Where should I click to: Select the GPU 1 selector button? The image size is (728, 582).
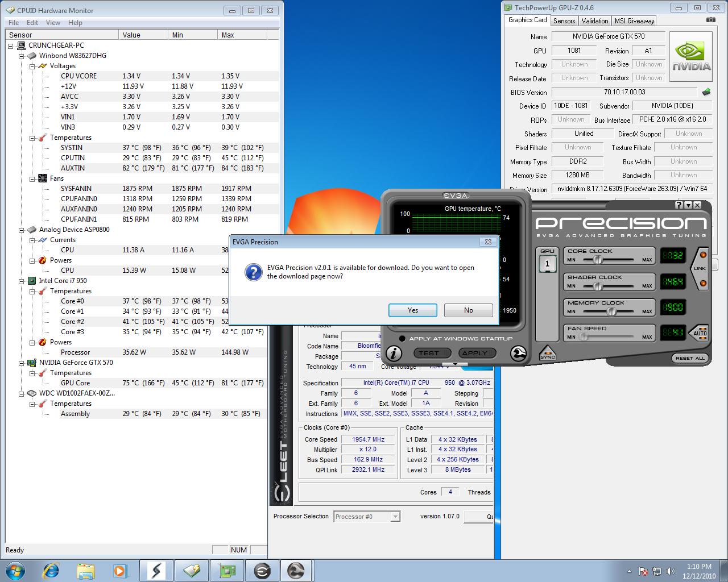point(547,263)
